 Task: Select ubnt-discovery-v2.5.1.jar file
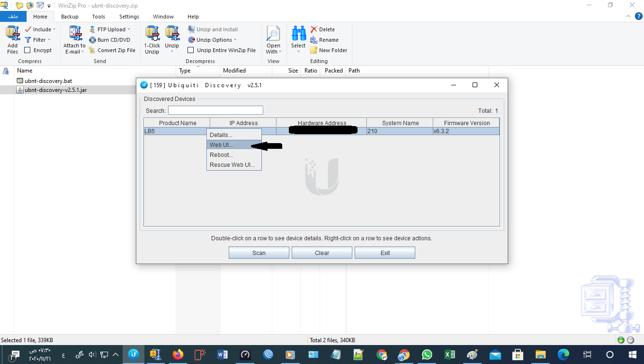pyautogui.click(x=55, y=90)
